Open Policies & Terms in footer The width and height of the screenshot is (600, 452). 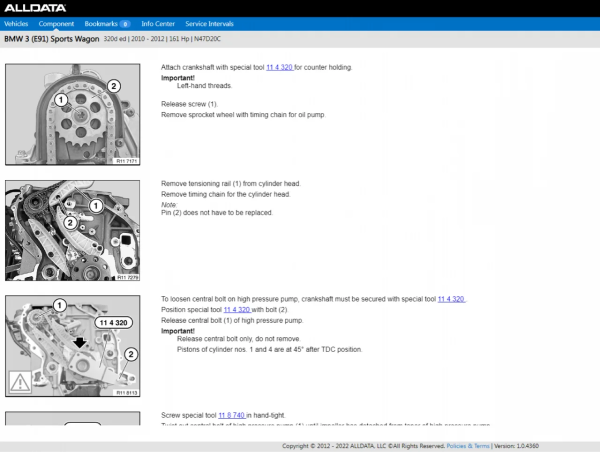pyautogui.click(x=468, y=446)
